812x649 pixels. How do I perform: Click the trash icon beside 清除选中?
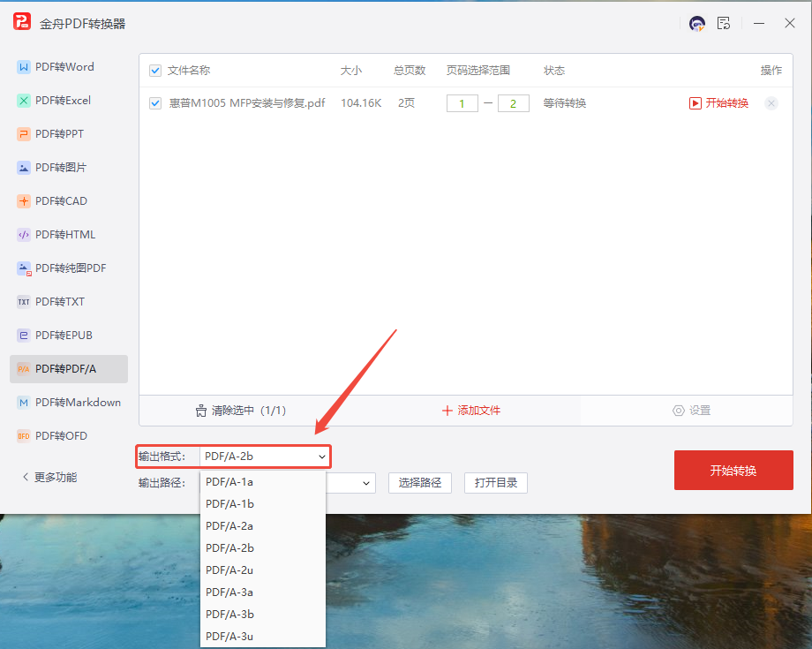(x=201, y=411)
